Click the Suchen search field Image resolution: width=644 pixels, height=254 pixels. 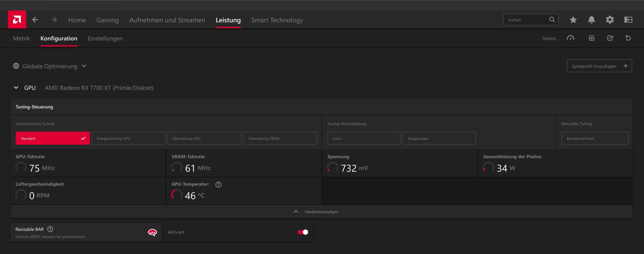point(526,20)
